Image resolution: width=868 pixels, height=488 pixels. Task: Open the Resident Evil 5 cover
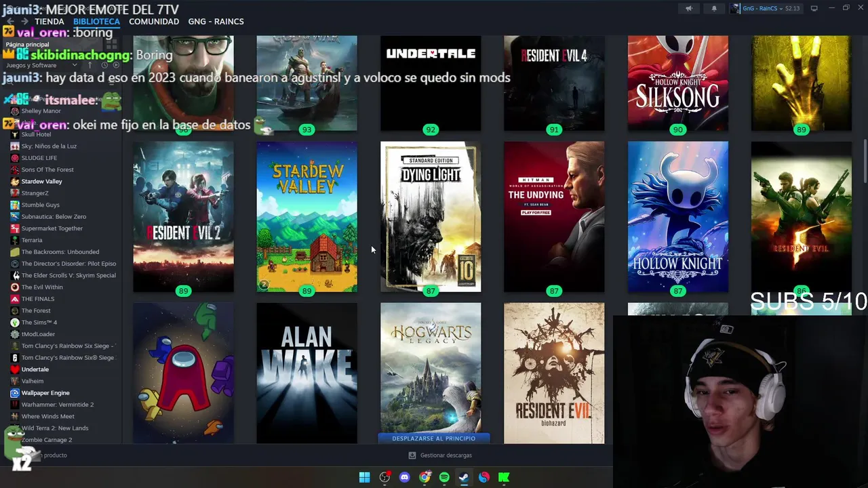click(x=802, y=217)
